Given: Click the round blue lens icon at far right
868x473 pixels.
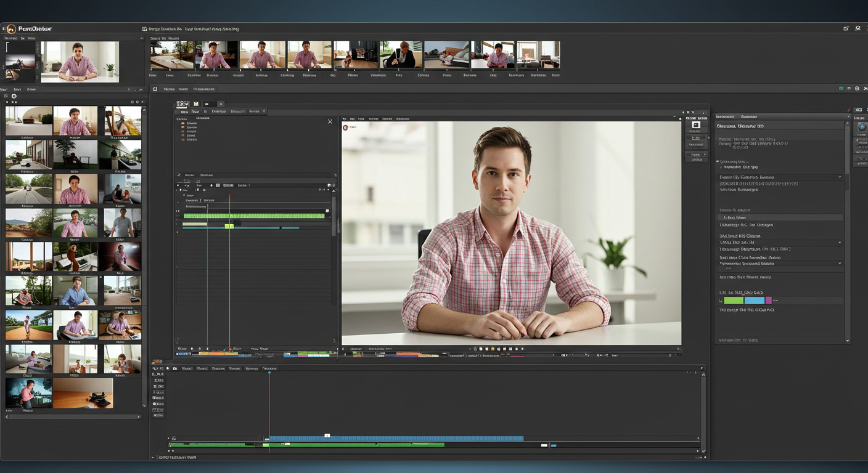Looking at the screenshot, I should (x=862, y=127).
